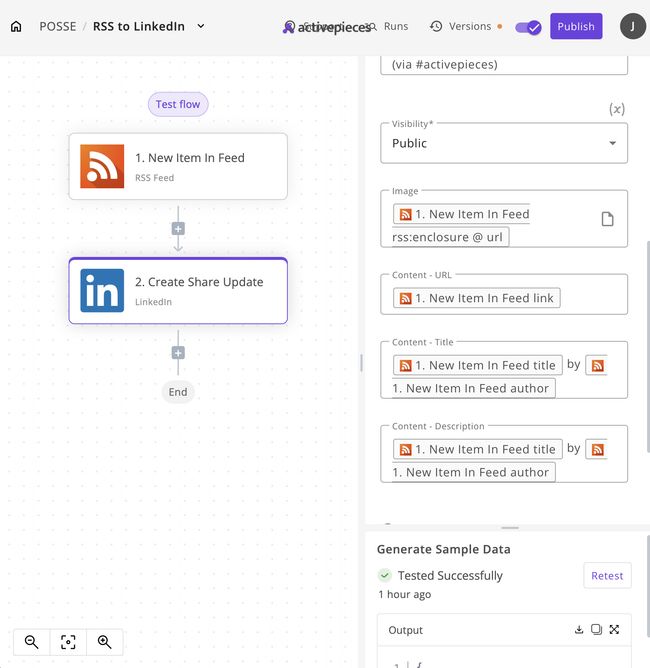Zoom out the canvas
The height and width of the screenshot is (668, 650).
click(x=32, y=642)
